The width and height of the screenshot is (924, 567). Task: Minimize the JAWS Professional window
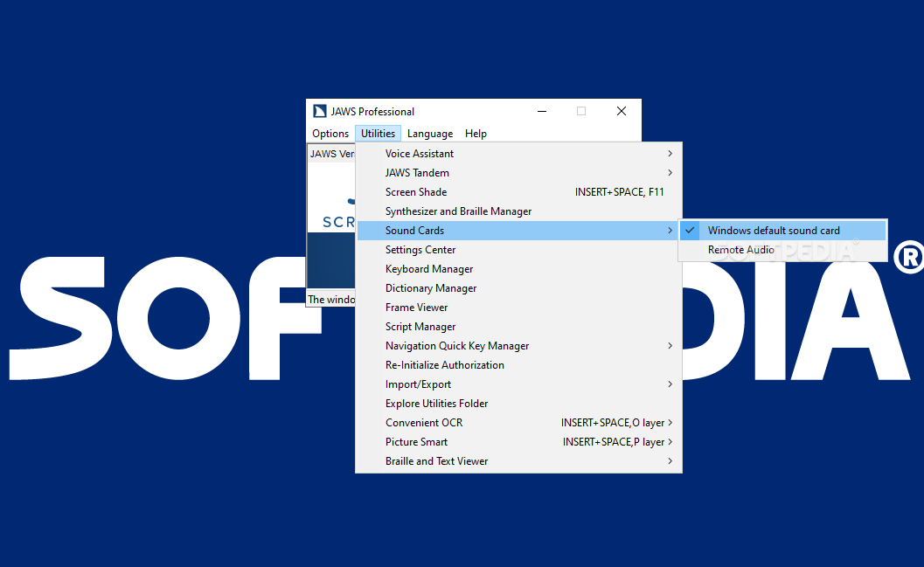(542, 111)
